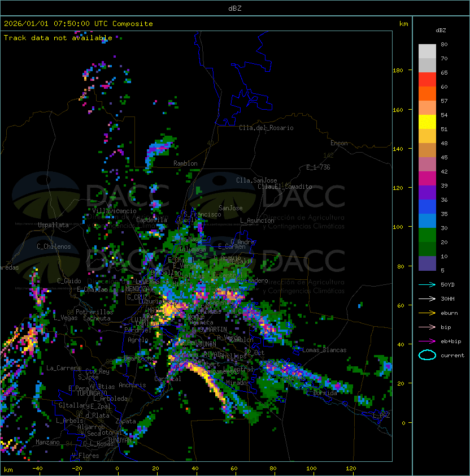Image resolution: width=470 pixels, height=476 pixels.
Task: Click the '140' tick on the vertical axis
Action: click(398, 149)
